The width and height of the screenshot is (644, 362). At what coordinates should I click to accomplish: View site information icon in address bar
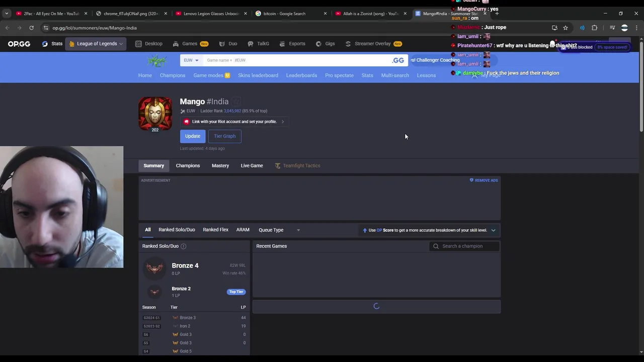[x=46, y=28]
